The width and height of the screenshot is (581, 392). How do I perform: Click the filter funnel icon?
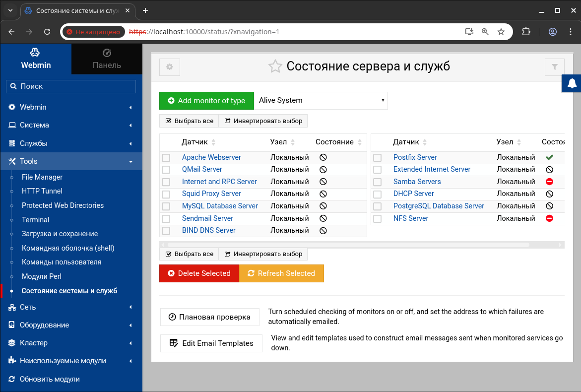click(x=554, y=67)
